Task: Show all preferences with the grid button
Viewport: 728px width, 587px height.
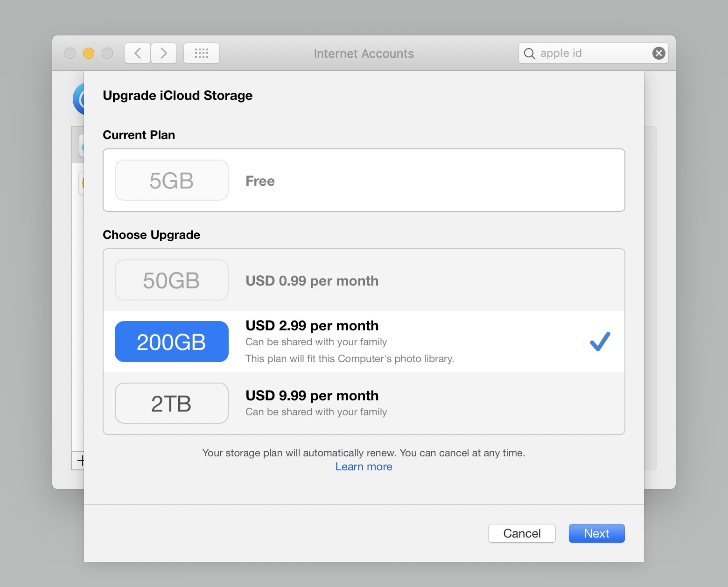Action: coord(202,53)
